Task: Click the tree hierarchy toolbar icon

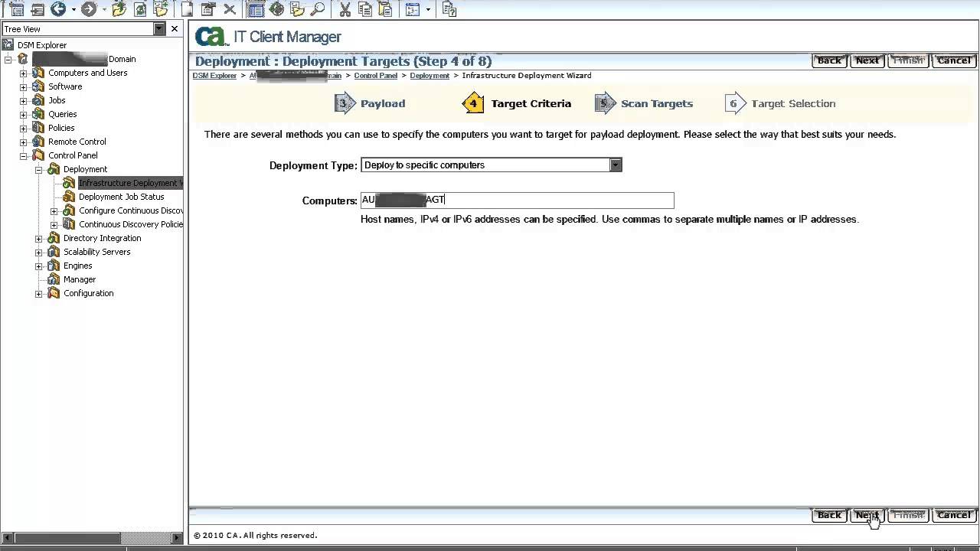Action: [16, 9]
